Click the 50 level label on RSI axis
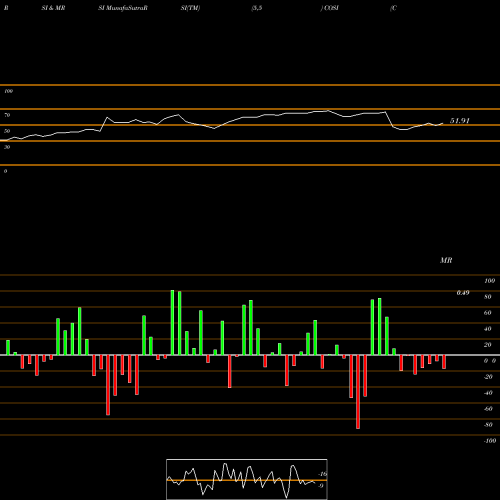This screenshot has width=500, height=500. (x=7, y=131)
